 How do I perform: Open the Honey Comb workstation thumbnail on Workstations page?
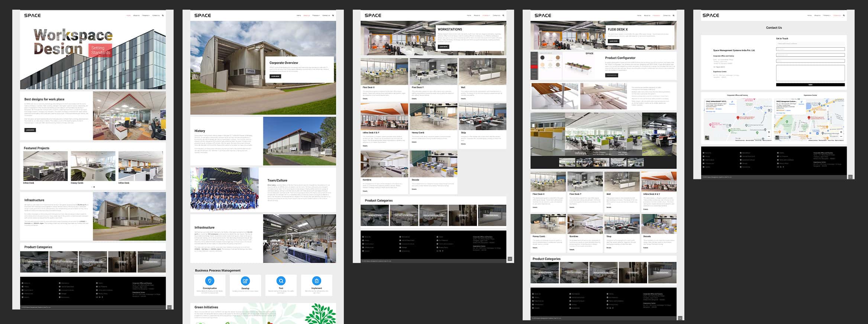coord(433,117)
